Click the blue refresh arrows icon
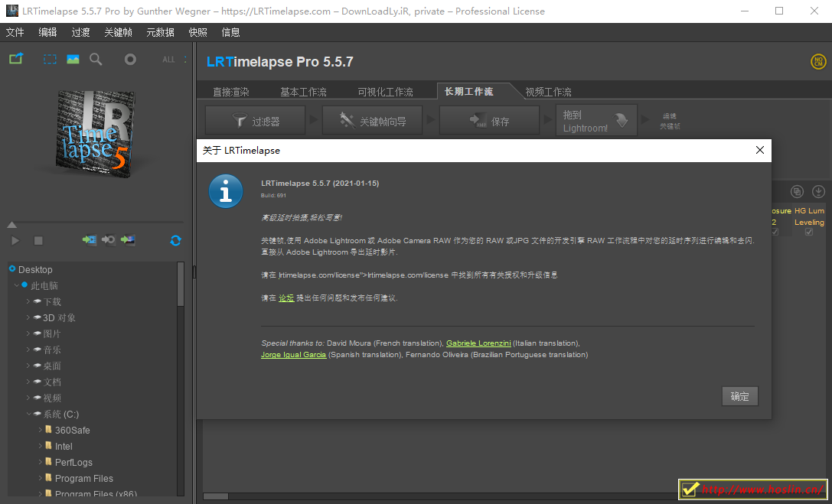The width and height of the screenshot is (832, 504). tap(175, 241)
